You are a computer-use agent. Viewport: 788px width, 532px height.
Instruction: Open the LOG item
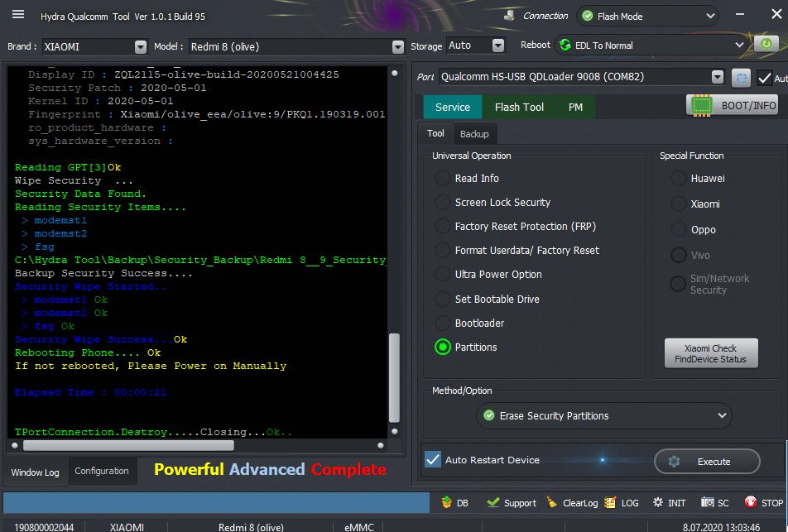(622, 503)
